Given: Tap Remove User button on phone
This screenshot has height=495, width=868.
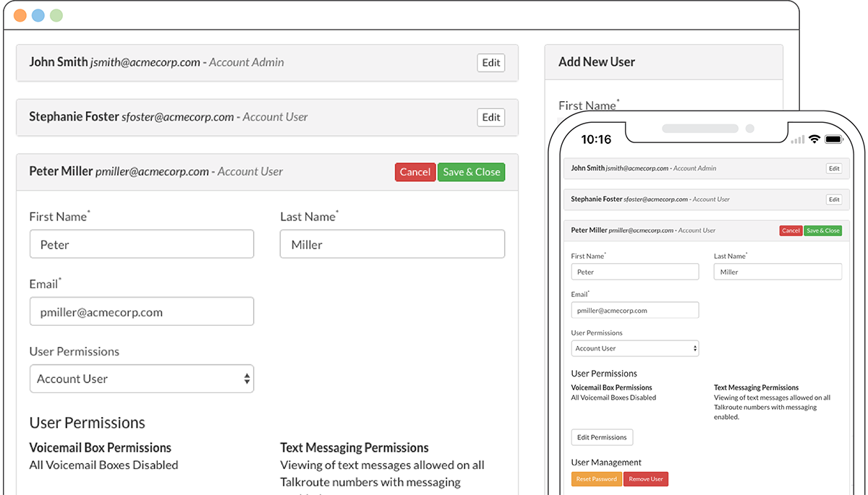Looking at the screenshot, I should (x=646, y=479).
